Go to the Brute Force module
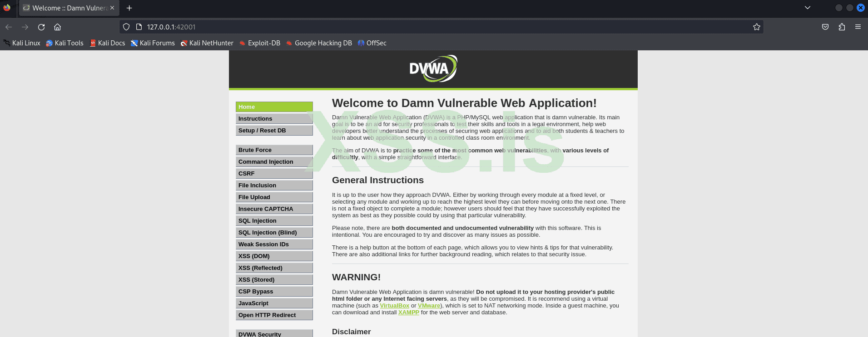The height and width of the screenshot is (337, 868). (x=274, y=150)
